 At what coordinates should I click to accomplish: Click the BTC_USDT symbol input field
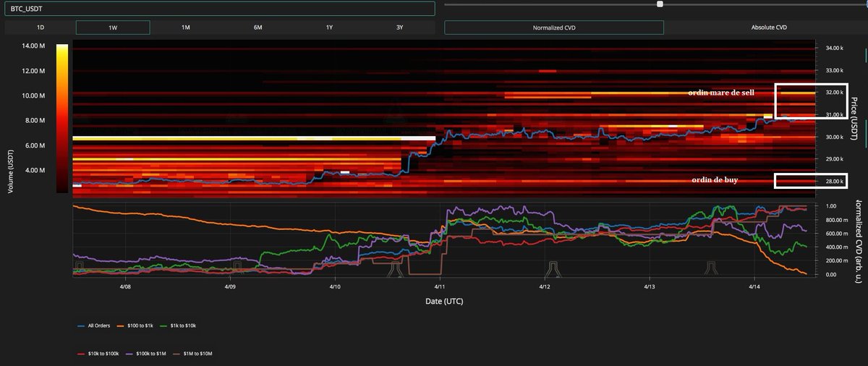tap(219, 9)
